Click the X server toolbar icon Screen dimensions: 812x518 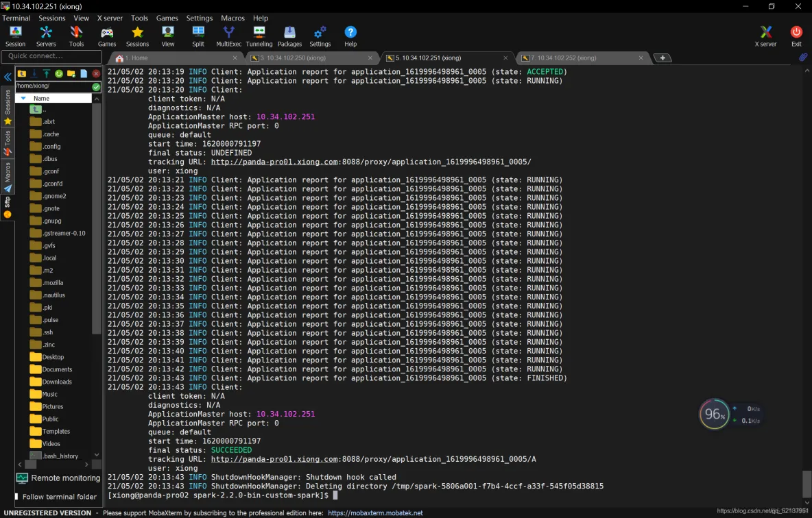765,36
